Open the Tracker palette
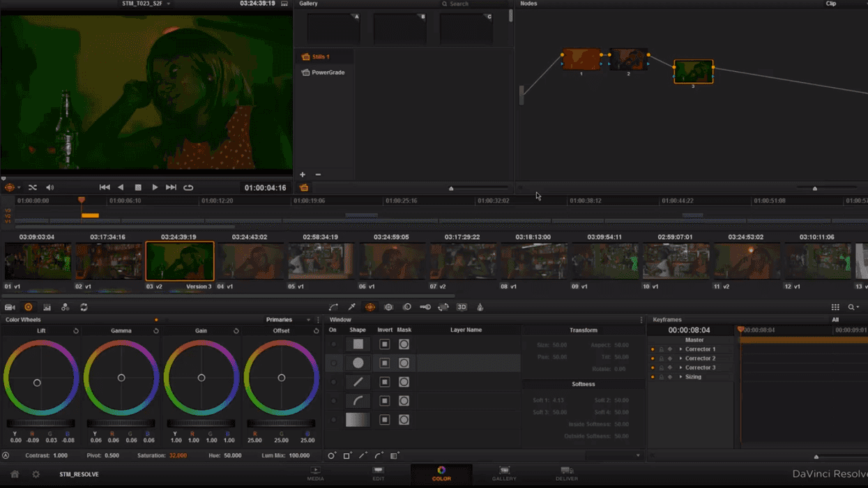The width and height of the screenshot is (868, 488). (388, 307)
